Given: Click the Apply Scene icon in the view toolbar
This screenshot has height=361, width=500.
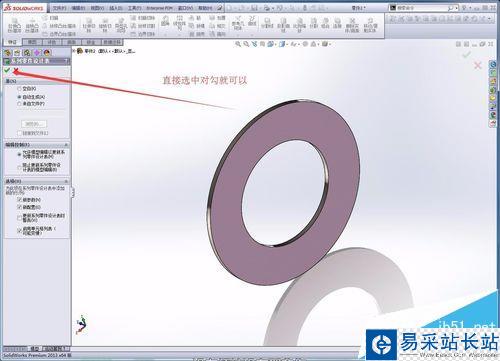Looking at the screenshot, I should pyautogui.click(x=313, y=44).
